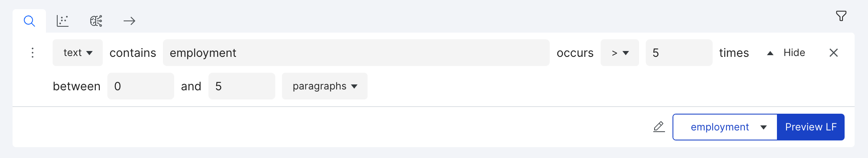Select the range end field after and
868x158 pixels.
click(242, 86)
